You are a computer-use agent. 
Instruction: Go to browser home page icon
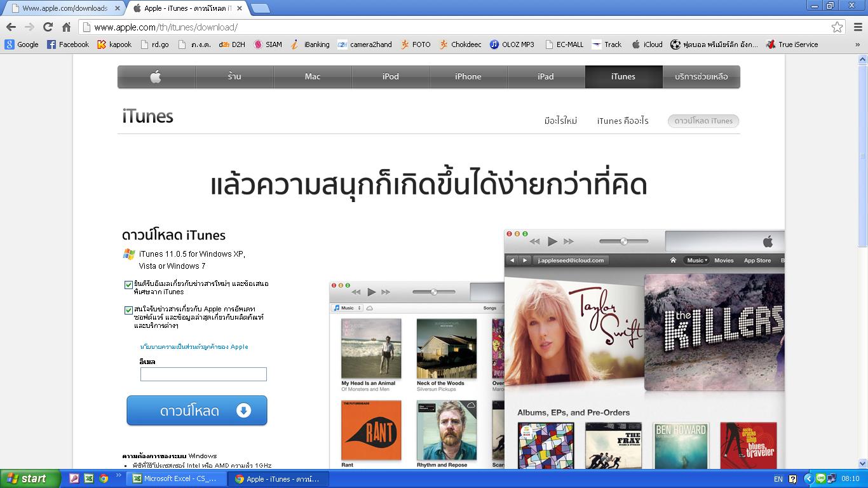66,27
